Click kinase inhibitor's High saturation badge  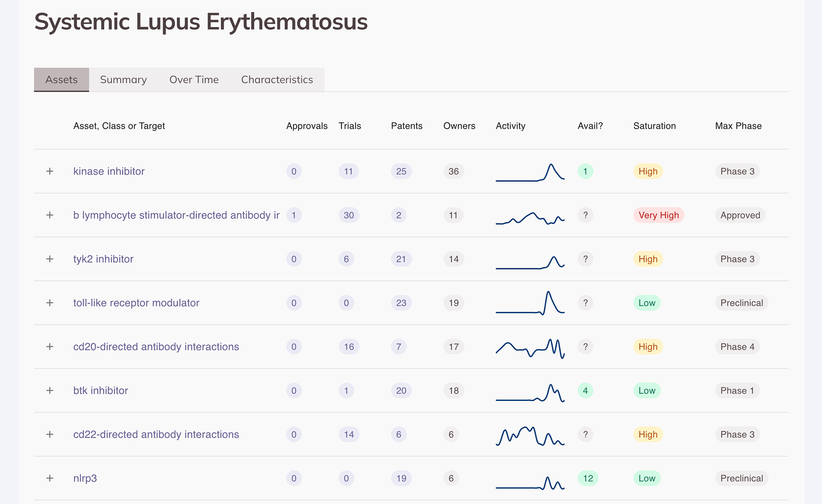tap(648, 171)
